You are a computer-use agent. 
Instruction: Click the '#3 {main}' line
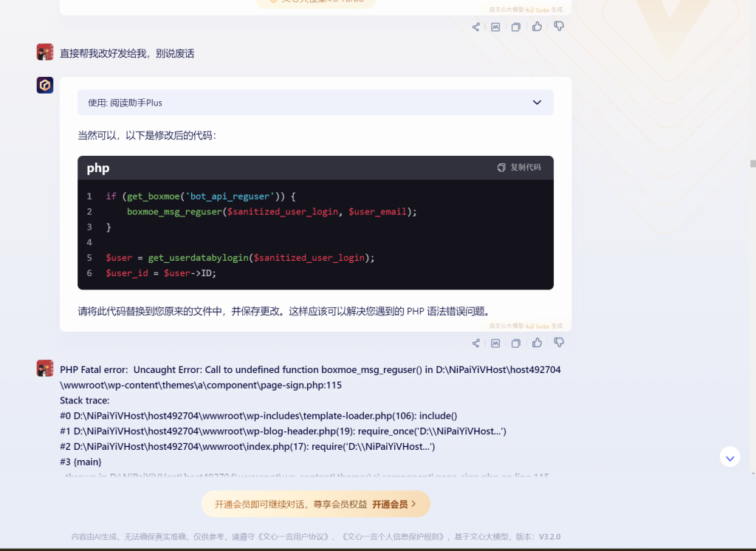(80, 462)
